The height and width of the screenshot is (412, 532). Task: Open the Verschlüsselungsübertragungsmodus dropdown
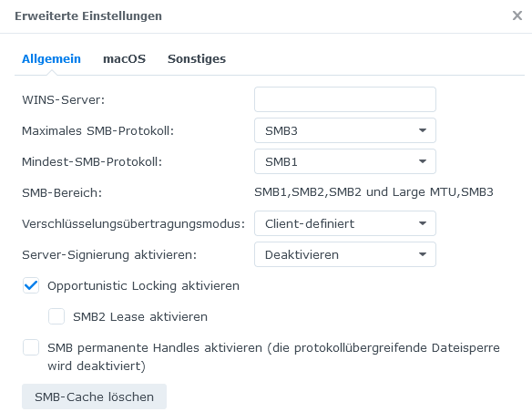pyautogui.click(x=345, y=223)
